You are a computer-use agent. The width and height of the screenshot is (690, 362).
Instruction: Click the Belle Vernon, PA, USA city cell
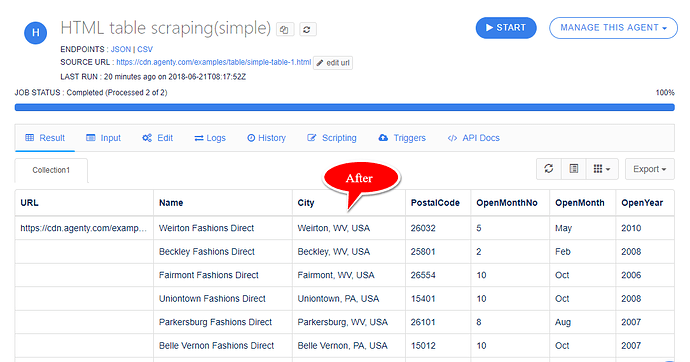349,346
